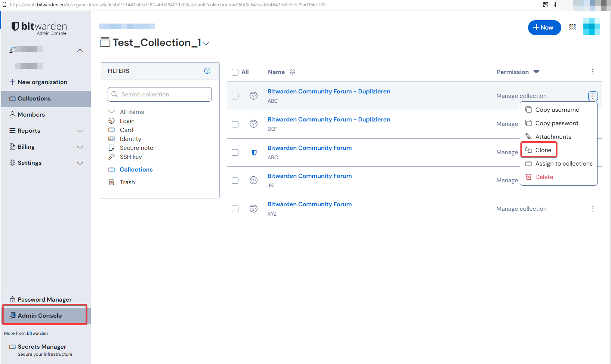Click the sort icon next to Name
This screenshot has height=364, width=611.
pyautogui.click(x=292, y=72)
